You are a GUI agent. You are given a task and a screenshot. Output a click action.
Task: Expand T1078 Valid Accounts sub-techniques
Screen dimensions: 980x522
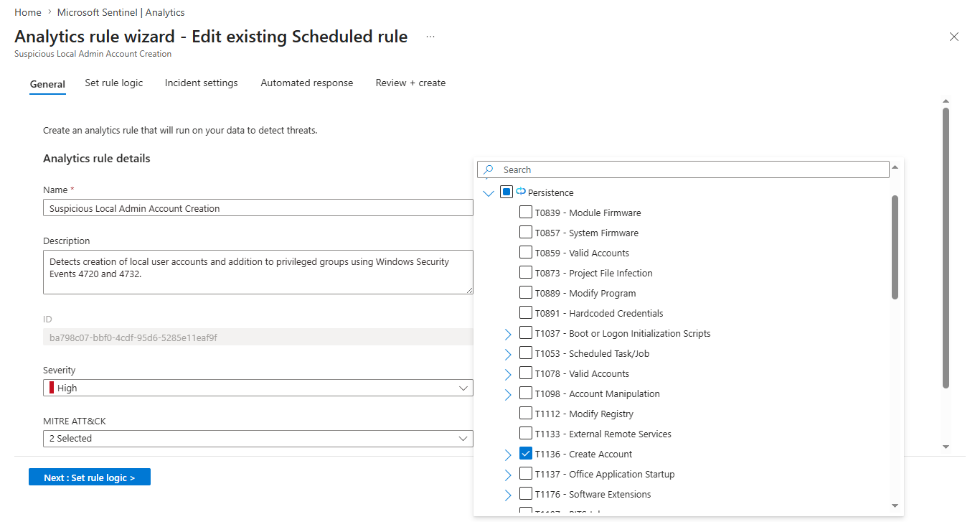point(508,374)
